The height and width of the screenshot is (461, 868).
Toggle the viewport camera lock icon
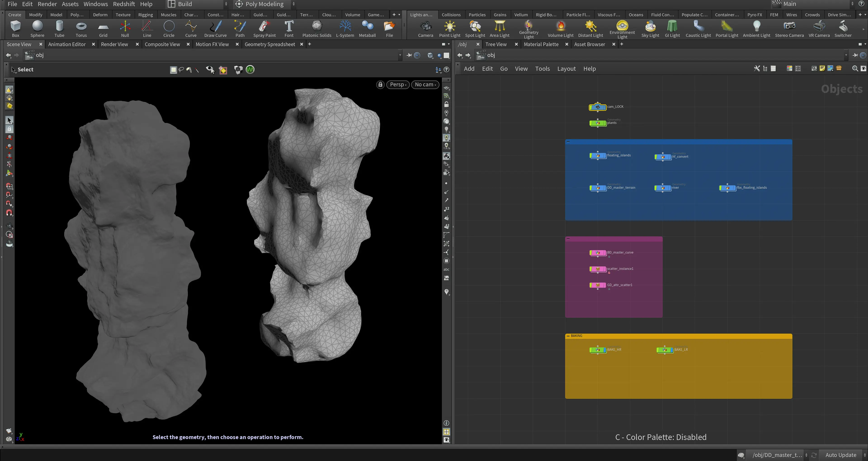pyautogui.click(x=380, y=85)
